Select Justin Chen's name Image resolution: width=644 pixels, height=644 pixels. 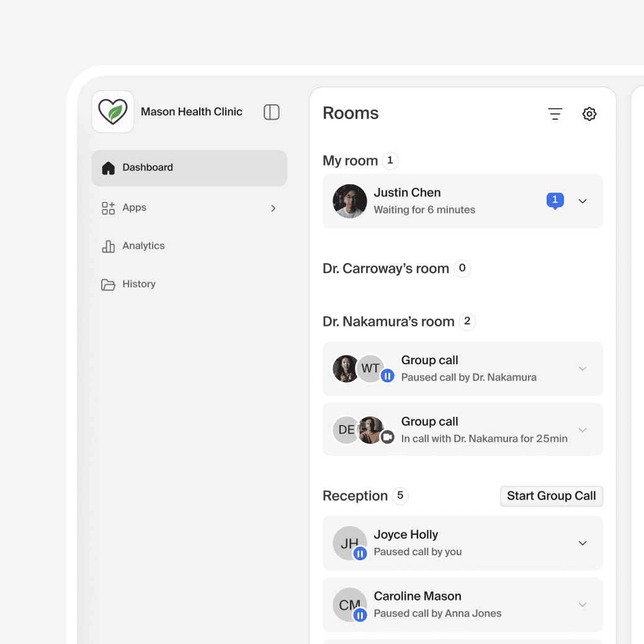coord(407,192)
